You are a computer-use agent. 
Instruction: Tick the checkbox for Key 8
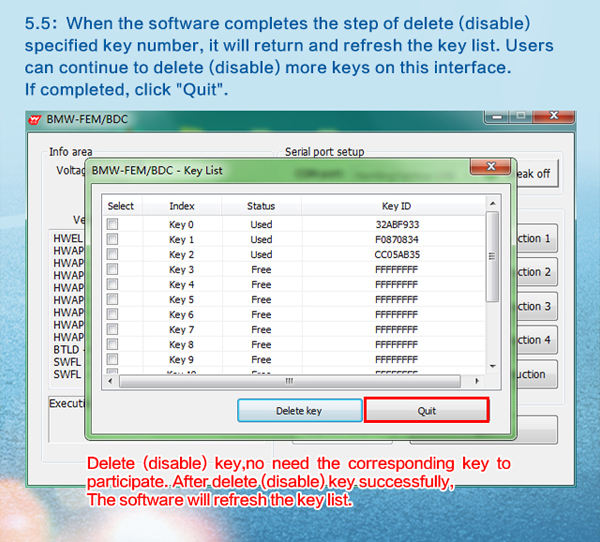click(x=112, y=344)
